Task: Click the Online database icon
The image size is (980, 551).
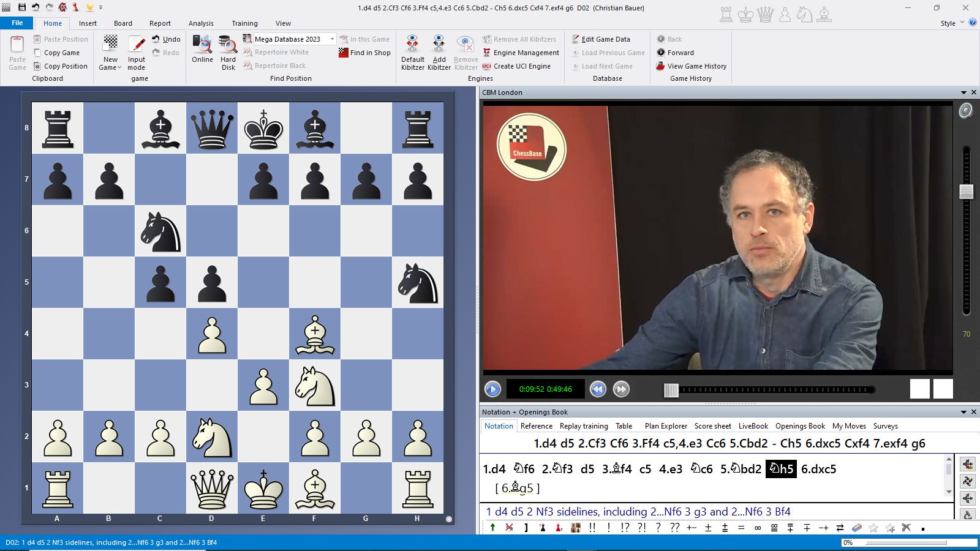Action: click(202, 45)
